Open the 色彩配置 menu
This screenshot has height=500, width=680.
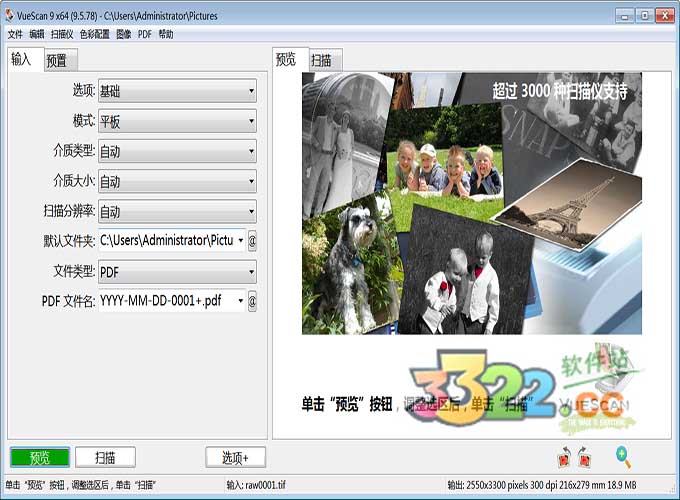95,34
